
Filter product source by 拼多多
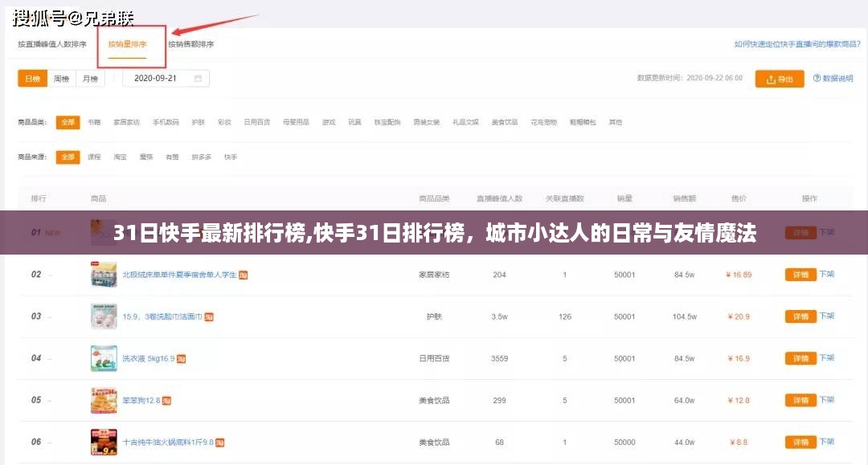point(201,157)
